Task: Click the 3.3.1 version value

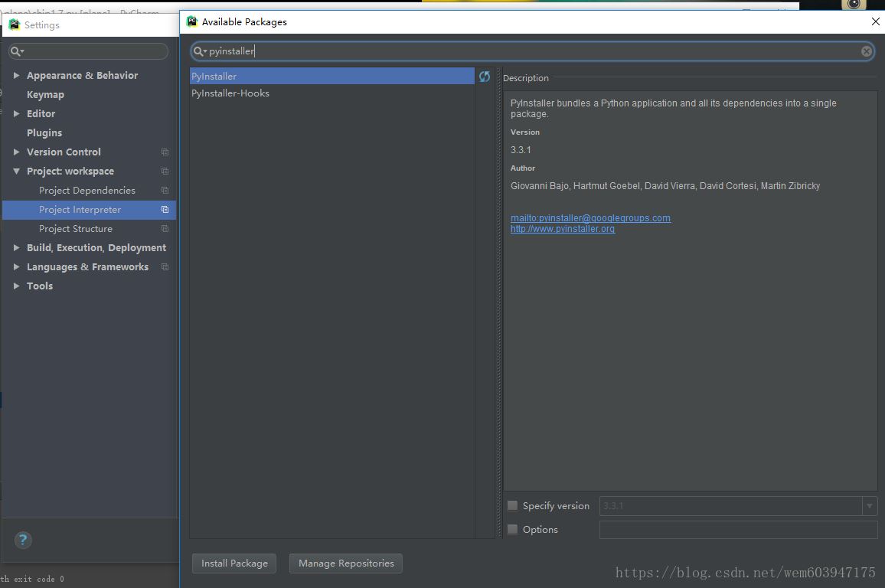Action: tap(521, 149)
